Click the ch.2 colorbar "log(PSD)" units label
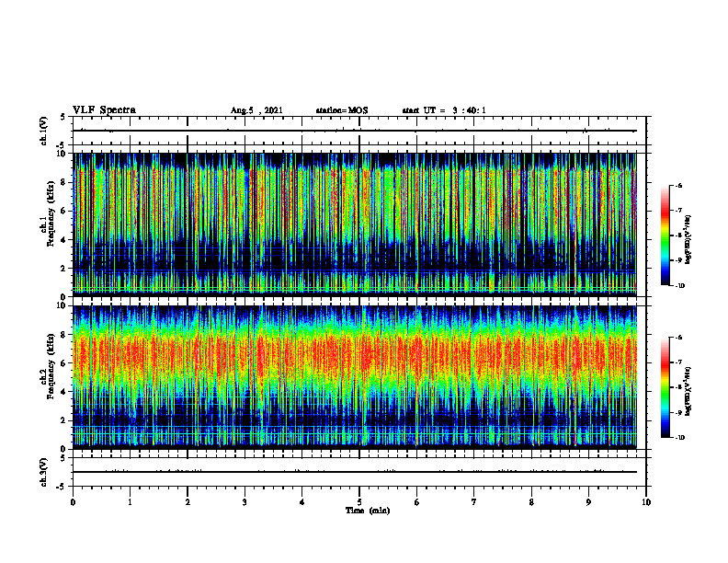 (x=688, y=392)
